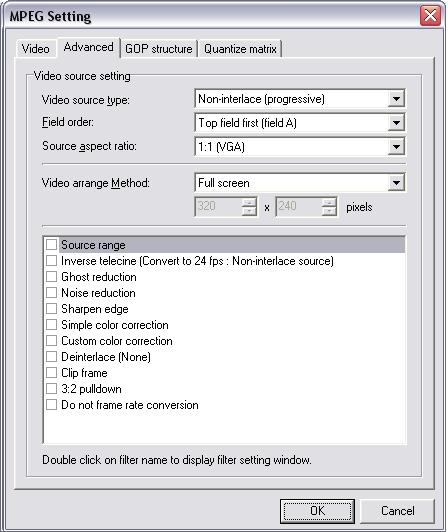Check the Deinterlace (None) box
This screenshot has height=532, width=448.
coord(52,357)
